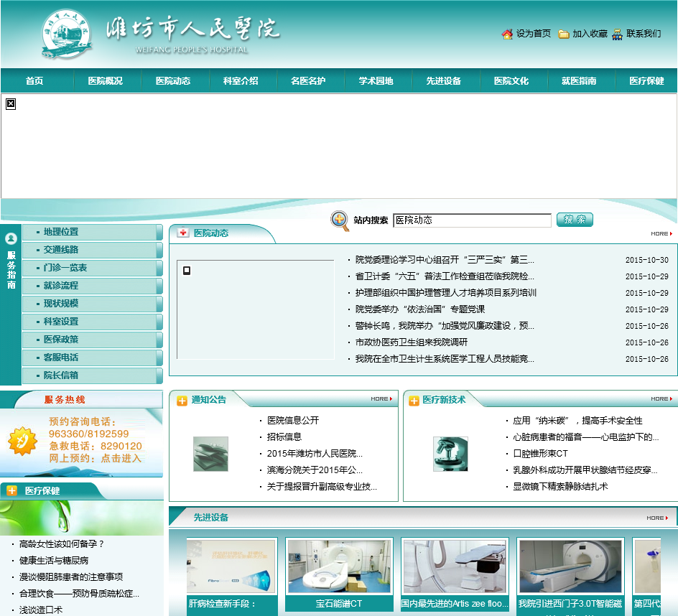678x616 pixels.
Task: Open the 招标信息 notice link
Action: [284, 437]
